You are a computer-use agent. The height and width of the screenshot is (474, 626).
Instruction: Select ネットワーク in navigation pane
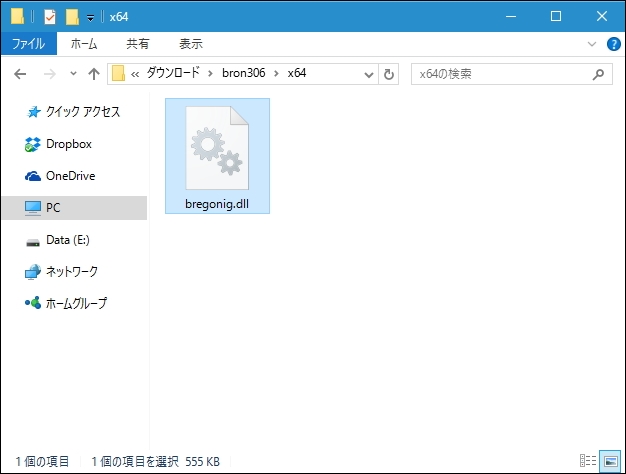click(x=72, y=272)
